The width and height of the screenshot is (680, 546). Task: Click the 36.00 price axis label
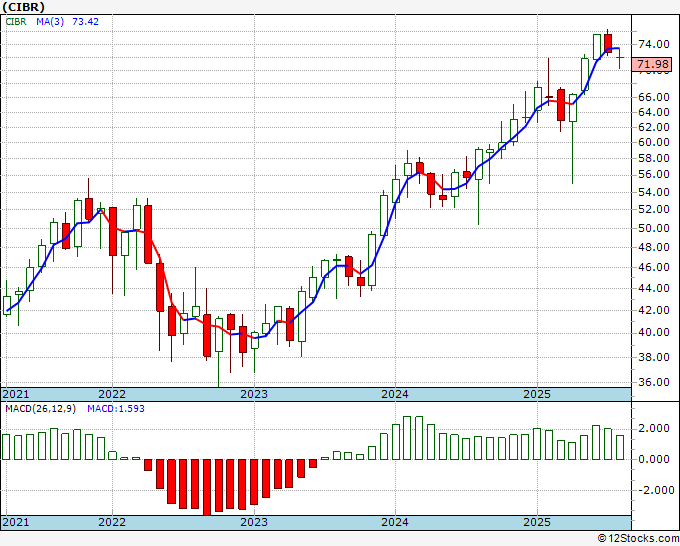point(654,382)
